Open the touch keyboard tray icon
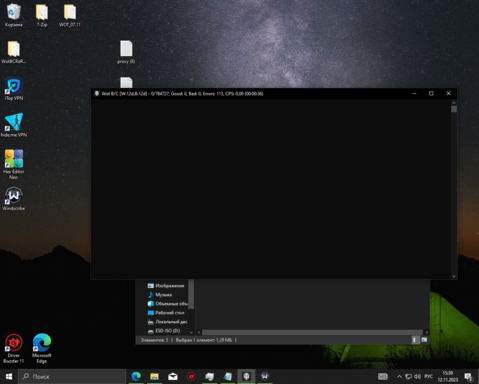The height and width of the screenshot is (384, 479). [383, 377]
